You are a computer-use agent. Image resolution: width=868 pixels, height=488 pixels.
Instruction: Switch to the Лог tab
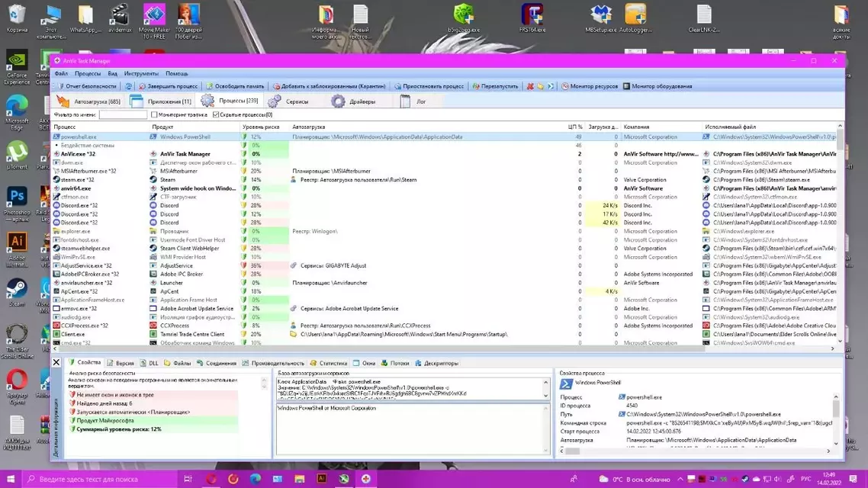point(413,101)
